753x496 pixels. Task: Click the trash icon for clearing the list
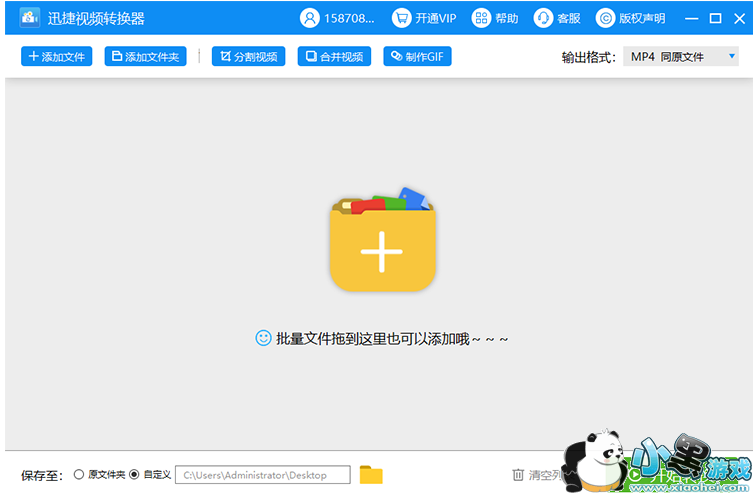click(x=518, y=475)
